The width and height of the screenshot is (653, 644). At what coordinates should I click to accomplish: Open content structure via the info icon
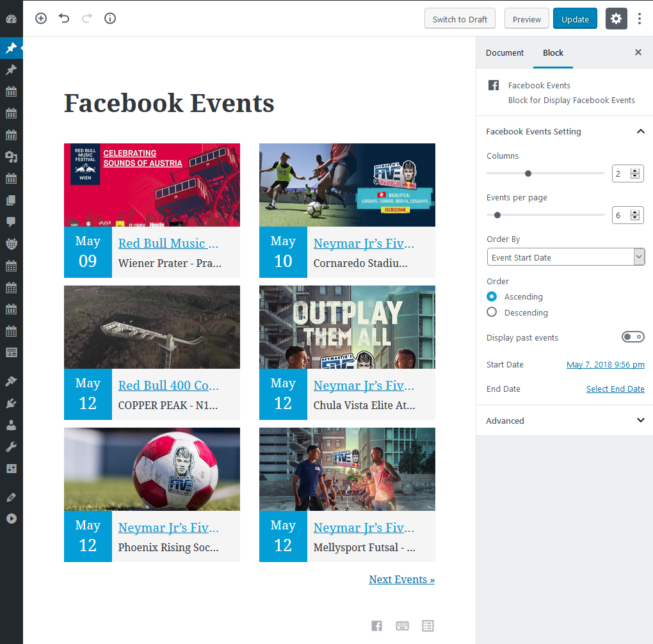pos(109,19)
